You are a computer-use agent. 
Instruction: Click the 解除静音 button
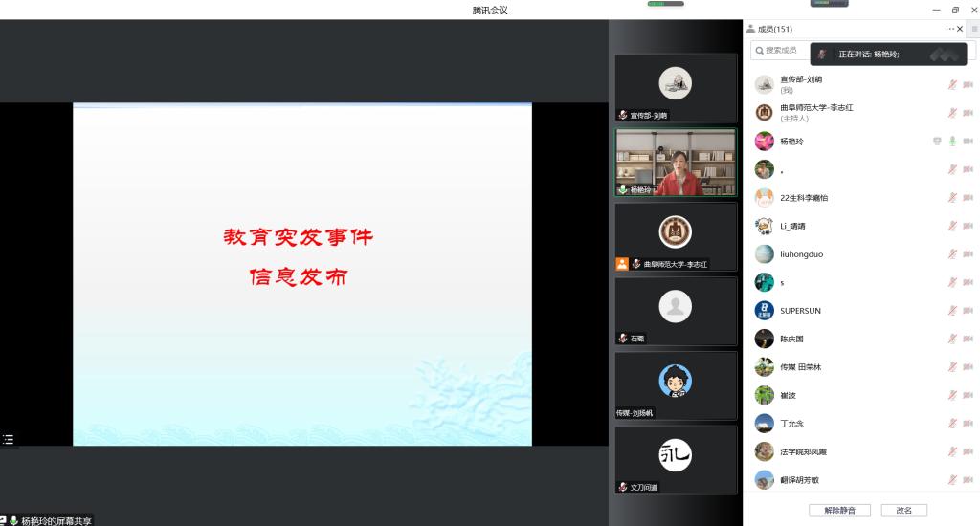tap(839, 510)
